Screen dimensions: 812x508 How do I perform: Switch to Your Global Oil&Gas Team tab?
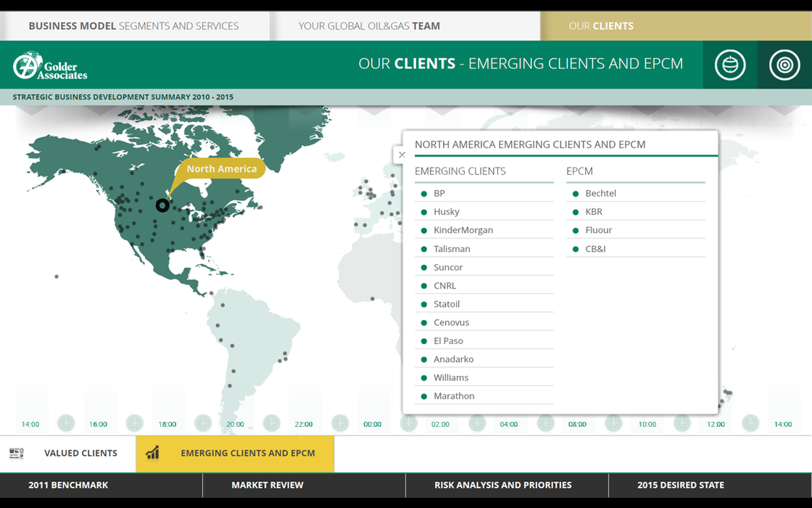369,26
